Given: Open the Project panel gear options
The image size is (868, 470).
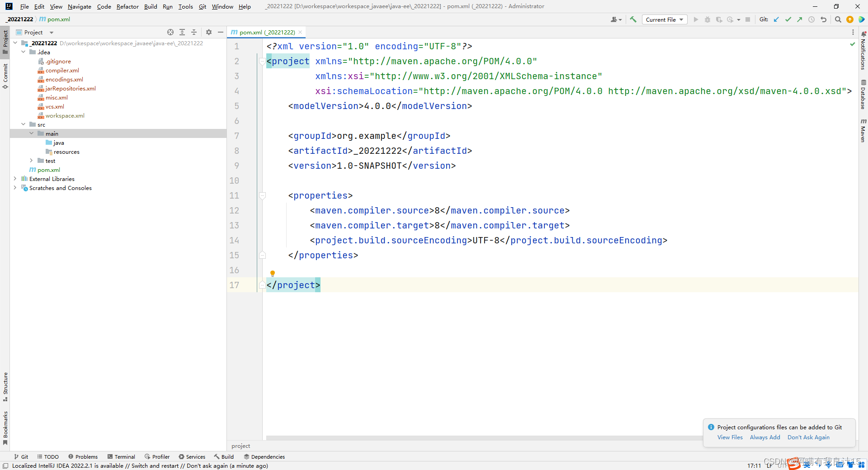Looking at the screenshot, I should 209,32.
